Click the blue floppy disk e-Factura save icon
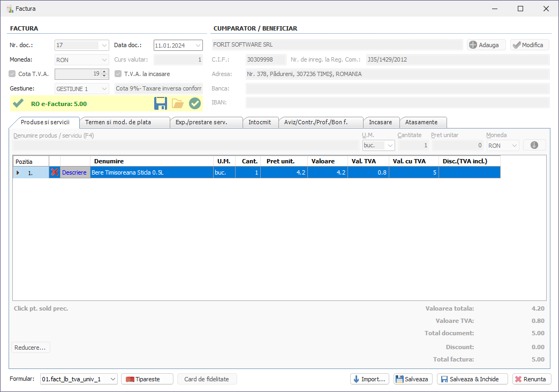Image resolution: width=559 pixels, height=392 pixels. pyautogui.click(x=160, y=103)
